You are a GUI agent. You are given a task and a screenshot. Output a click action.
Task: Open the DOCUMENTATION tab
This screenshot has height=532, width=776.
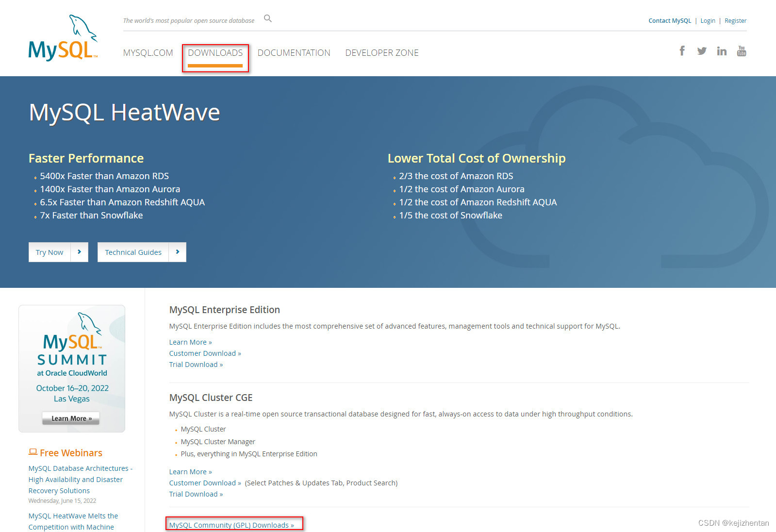[x=294, y=53]
